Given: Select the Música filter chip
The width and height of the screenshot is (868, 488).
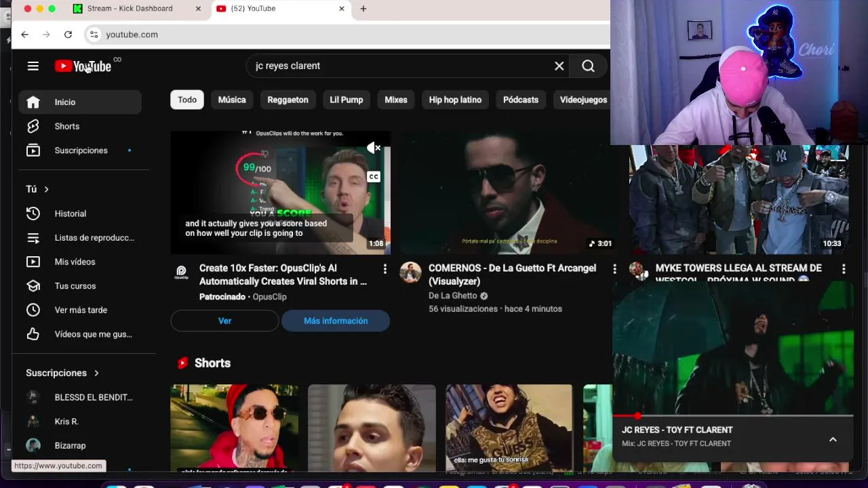Looking at the screenshot, I should pos(232,100).
